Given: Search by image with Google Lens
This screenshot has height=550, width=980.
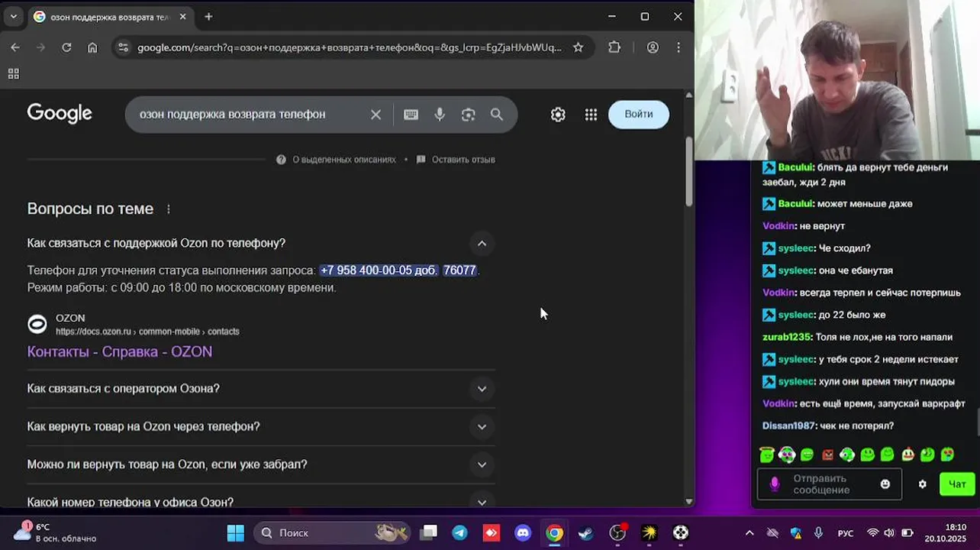Looking at the screenshot, I should [469, 115].
